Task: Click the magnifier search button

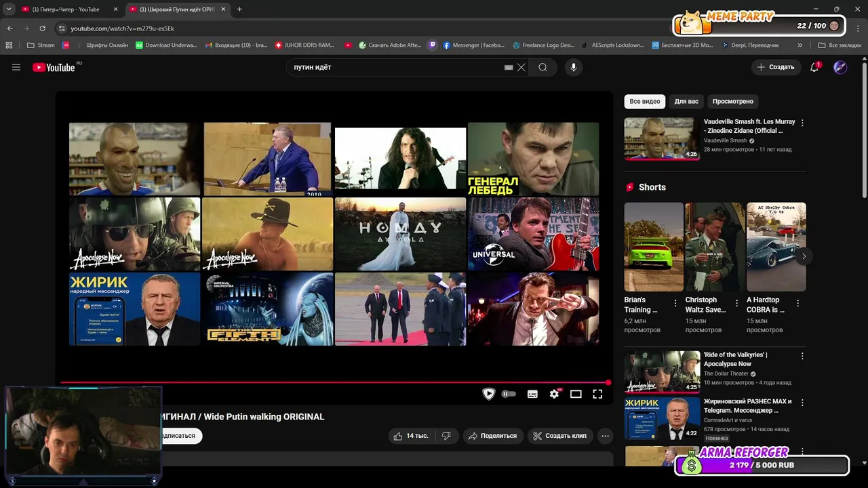Action: click(x=542, y=67)
